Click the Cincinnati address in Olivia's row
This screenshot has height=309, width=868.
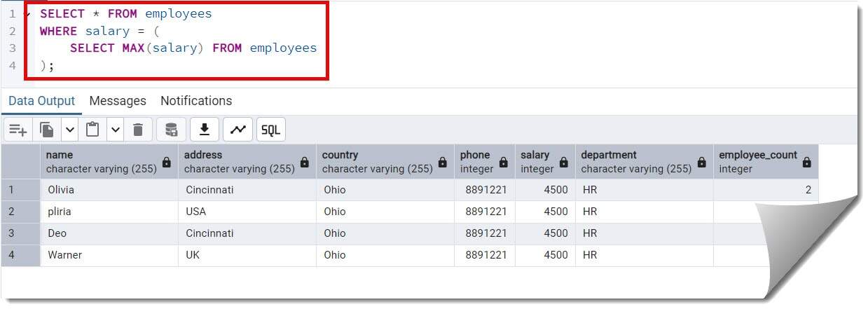click(x=247, y=190)
